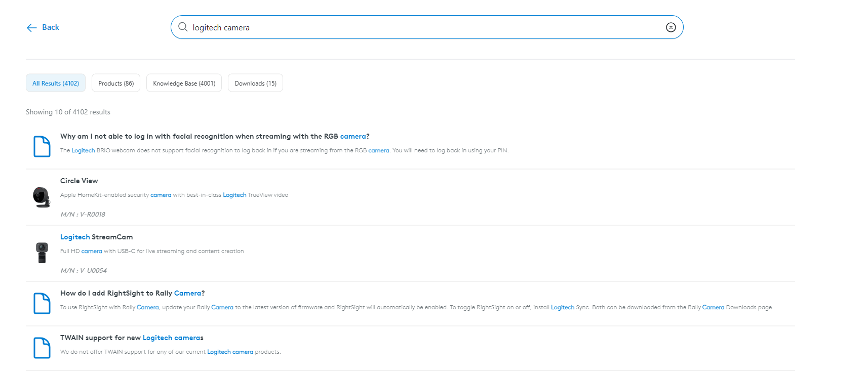Go back using the Back link

[50, 27]
